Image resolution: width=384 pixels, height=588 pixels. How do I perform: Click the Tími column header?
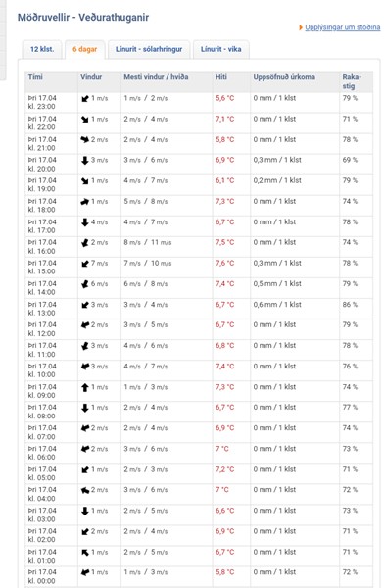click(35, 77)
